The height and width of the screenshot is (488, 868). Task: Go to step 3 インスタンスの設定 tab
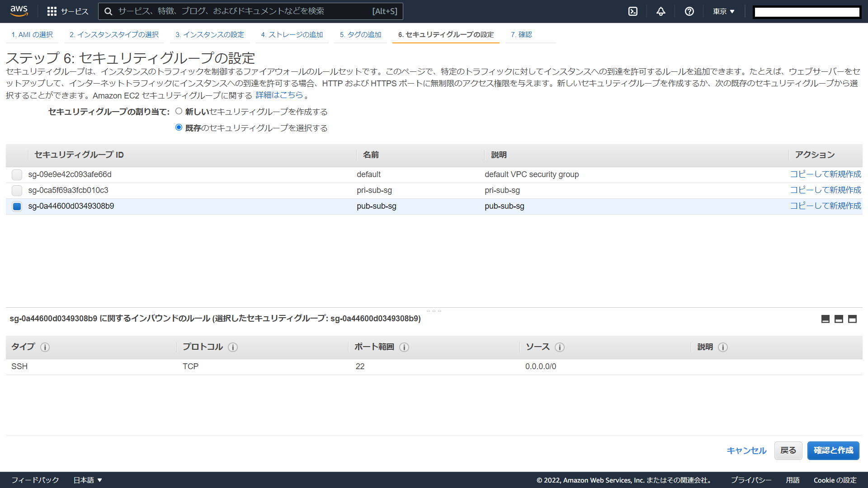[210, 35]
